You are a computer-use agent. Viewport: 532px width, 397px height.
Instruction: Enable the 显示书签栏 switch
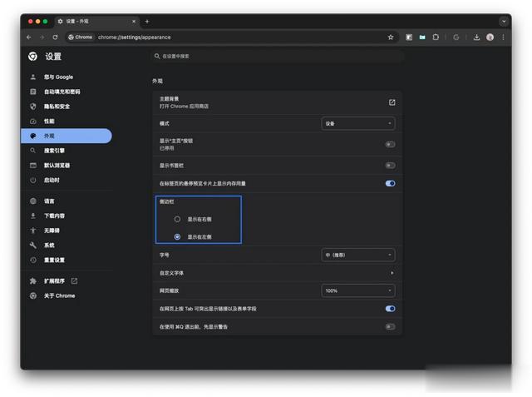tap(390, 166)
